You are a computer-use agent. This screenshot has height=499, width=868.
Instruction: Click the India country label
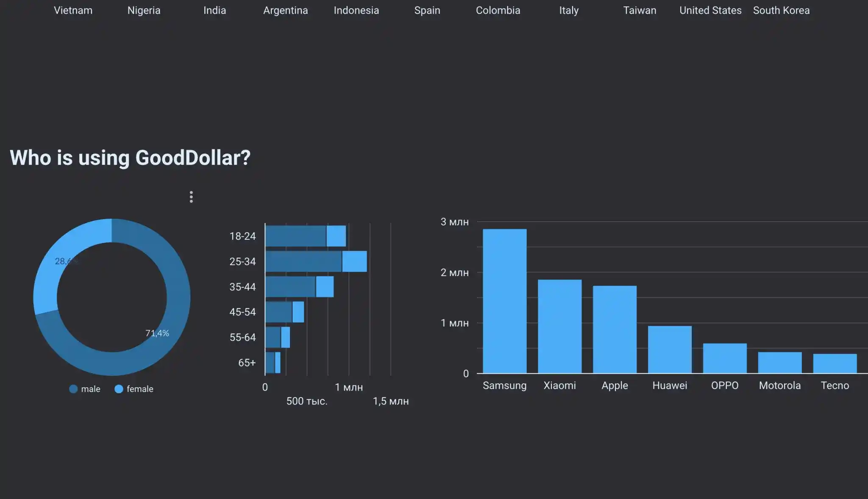tap(214, 10)
